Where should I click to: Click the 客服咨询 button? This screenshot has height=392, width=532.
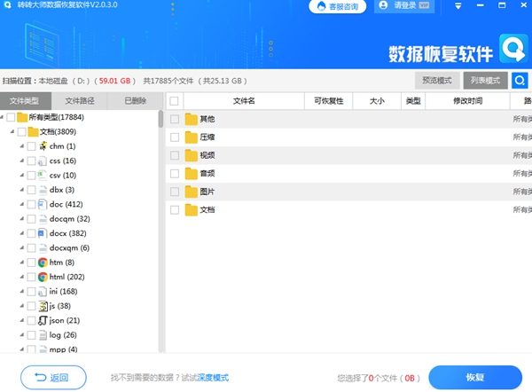pos(337,6)
